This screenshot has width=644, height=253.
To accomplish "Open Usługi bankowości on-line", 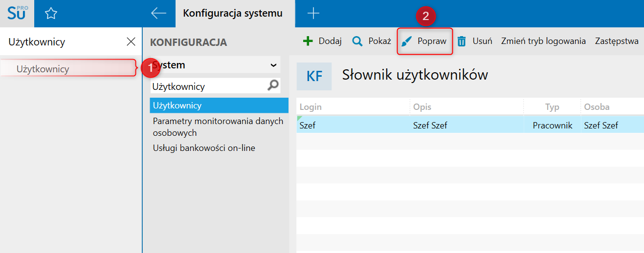I will 204,148.
